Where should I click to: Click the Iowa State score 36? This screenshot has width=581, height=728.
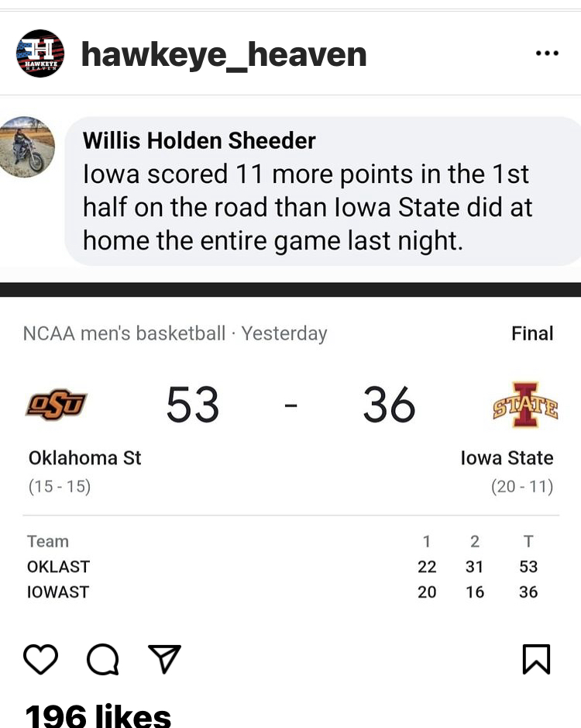pos(389,405)
